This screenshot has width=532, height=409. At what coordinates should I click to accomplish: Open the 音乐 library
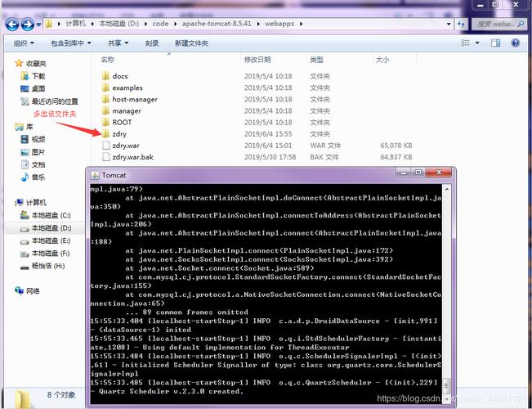click(x=38, y=177)
